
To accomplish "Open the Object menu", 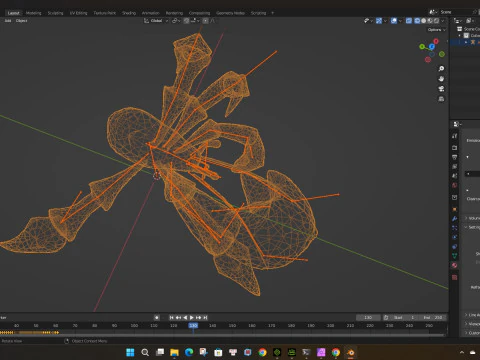I will [x=21, y=21].
